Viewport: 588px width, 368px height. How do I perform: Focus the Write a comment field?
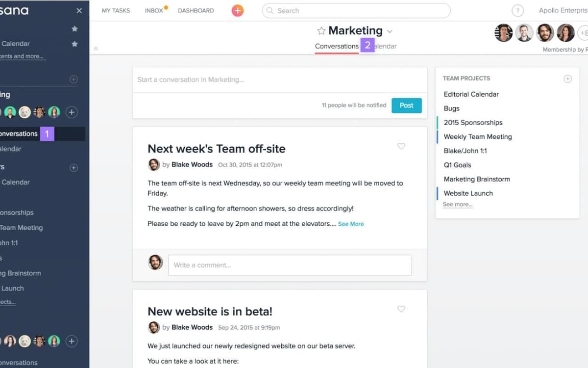pyautogui.click(x=290, y=265)
